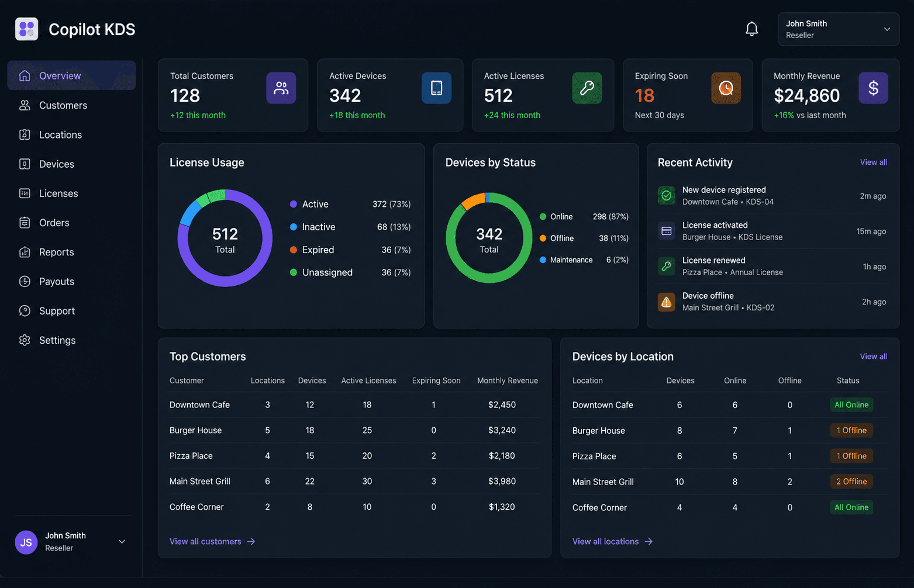Click the Locations icon in sidebar
Screen dimensions: 914x588
coord(25,134)
